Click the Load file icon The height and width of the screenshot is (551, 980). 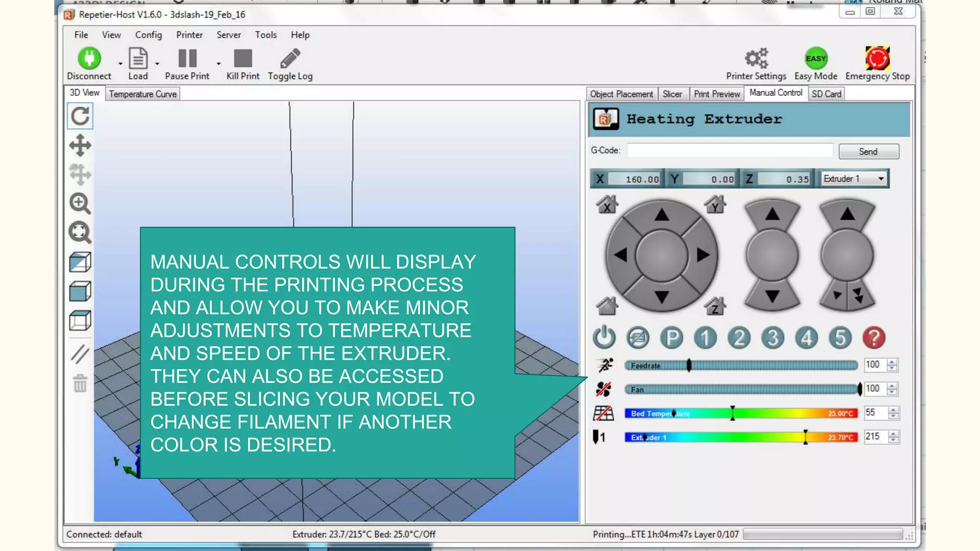coord(138,58)
